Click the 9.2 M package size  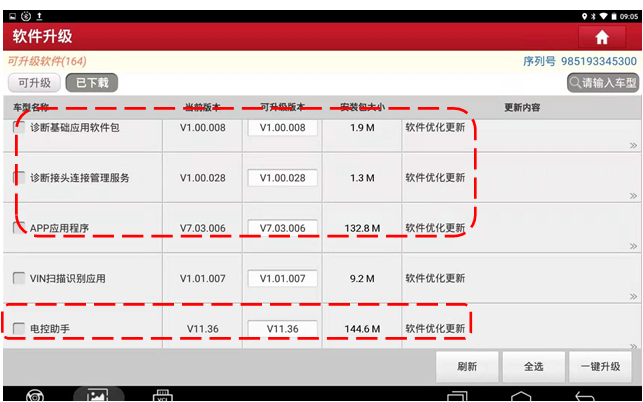(362, 279)
